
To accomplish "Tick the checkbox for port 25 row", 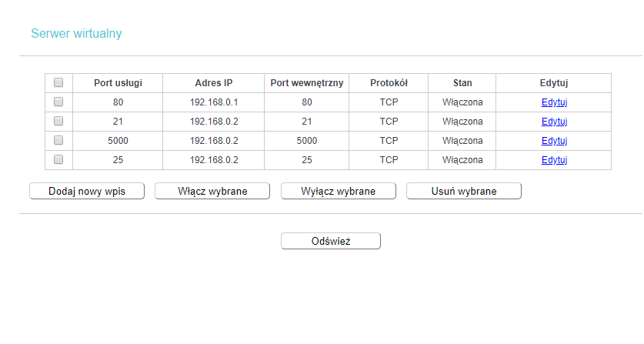I will point(58,159).
